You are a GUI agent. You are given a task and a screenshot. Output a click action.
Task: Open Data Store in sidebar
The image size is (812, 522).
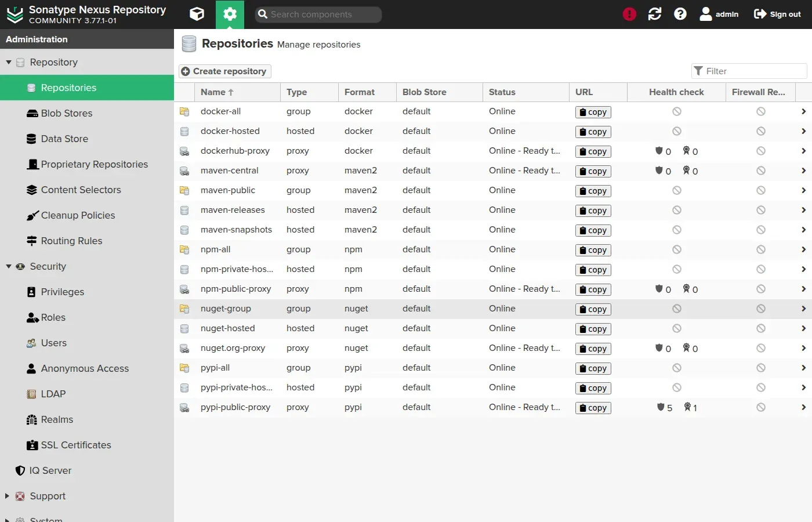click(x=87, y=139)
